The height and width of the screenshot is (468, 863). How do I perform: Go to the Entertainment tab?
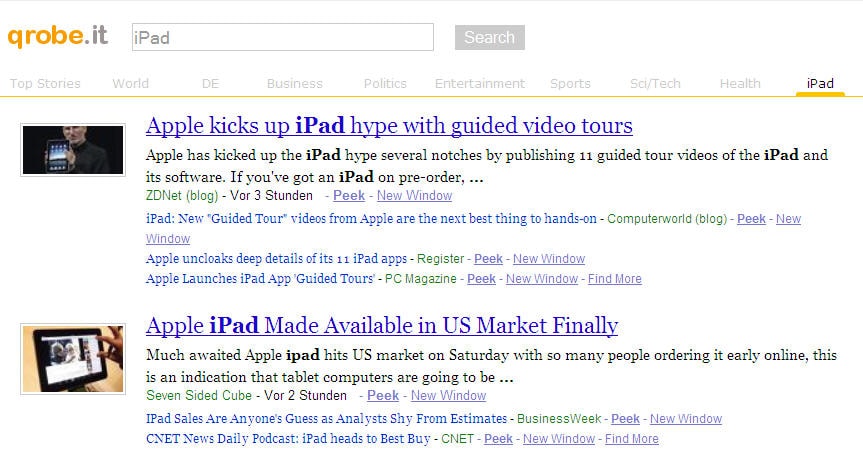479,84
